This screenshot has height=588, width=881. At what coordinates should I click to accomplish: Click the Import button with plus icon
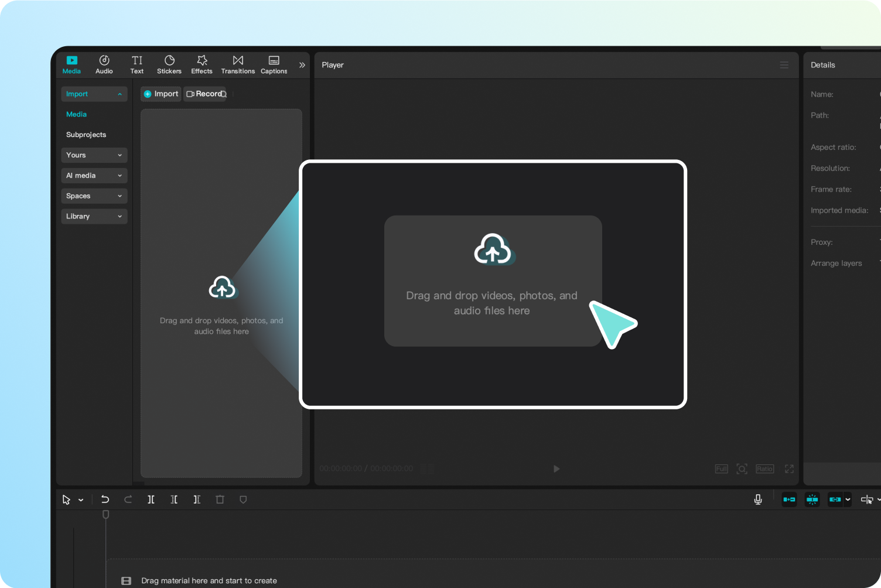[x=161, y=94]
